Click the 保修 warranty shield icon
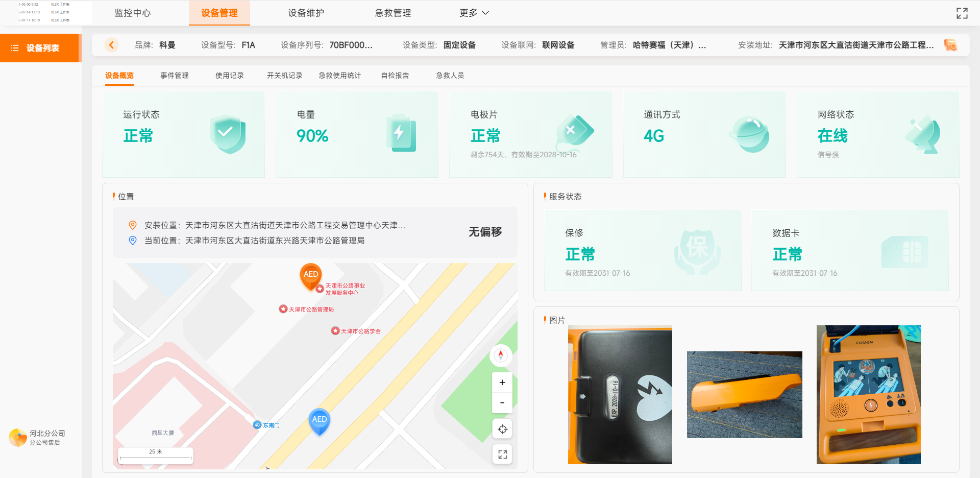The width and height of the screenshot is (980, 478). [697, 251]
